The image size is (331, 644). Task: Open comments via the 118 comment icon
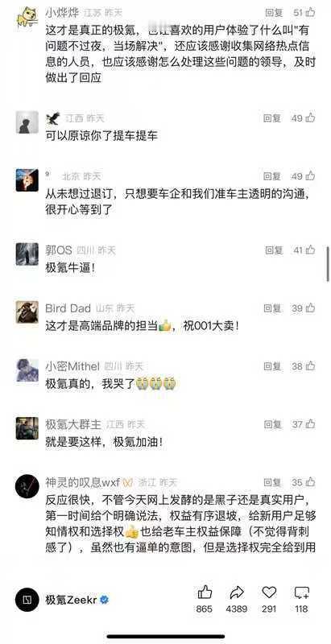pos(301,592)
